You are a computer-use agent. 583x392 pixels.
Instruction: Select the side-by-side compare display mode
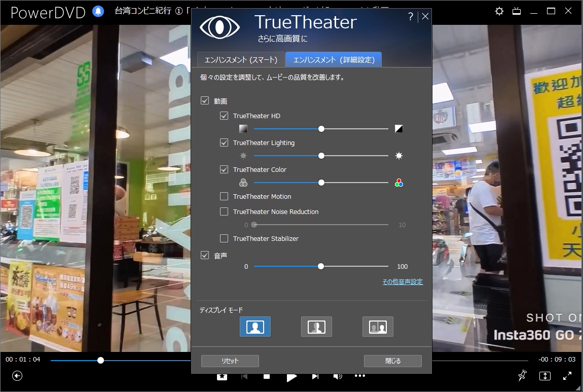(x=378, y=327)
